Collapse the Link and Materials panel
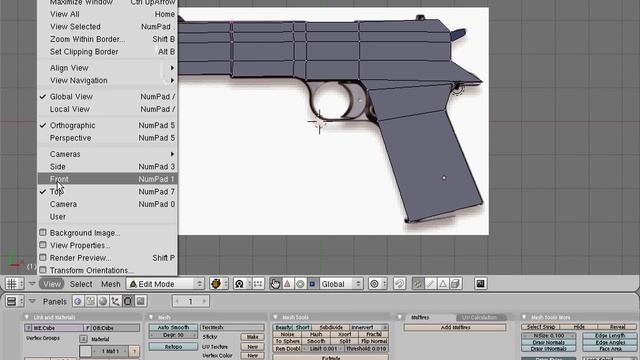640x360 pixels. 27,317
